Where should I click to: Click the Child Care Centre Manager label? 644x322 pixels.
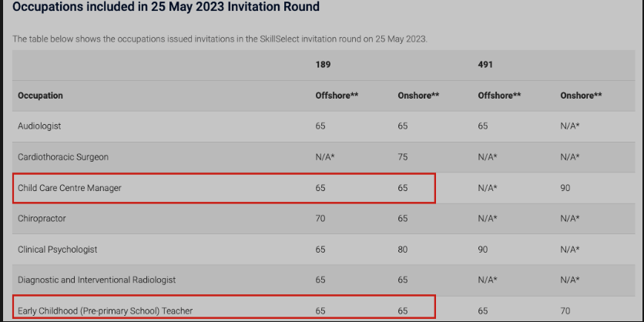(x=69, y=187)
